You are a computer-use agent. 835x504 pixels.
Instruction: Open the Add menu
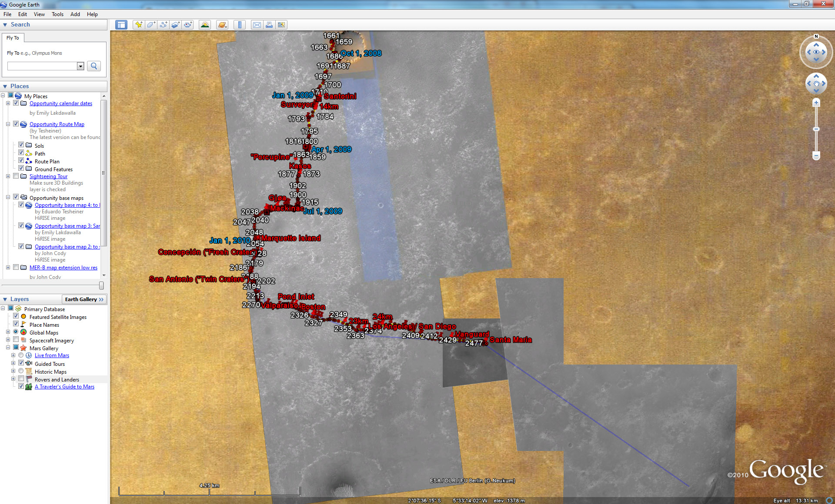(x=75, y=14)
